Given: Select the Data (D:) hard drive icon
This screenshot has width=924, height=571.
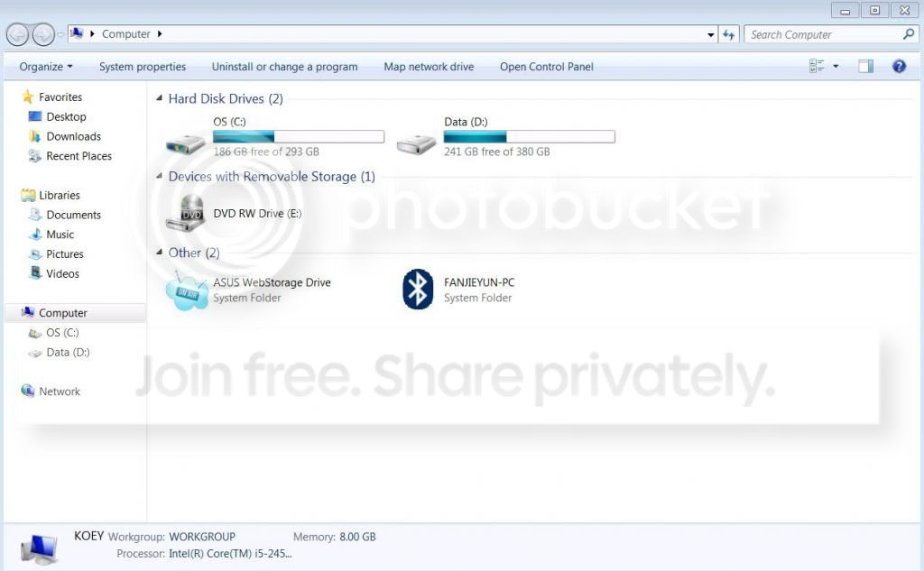Looking at the screenshot, I should [x=416, y=142].
